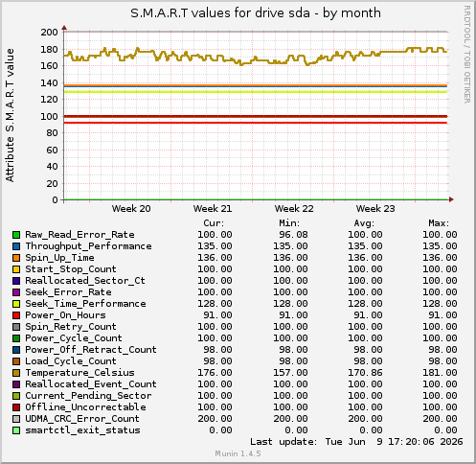
Task: Click the graph title for drive sda
Action: [256, 13]
